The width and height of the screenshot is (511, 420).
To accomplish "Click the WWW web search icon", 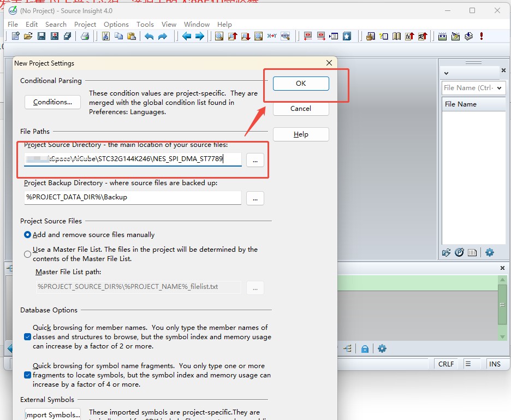I will pos(285,36).
